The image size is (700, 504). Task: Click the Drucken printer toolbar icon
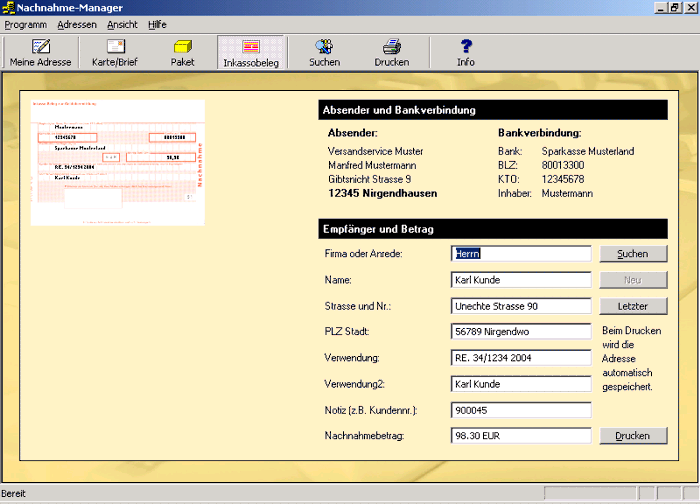[392, 52]
